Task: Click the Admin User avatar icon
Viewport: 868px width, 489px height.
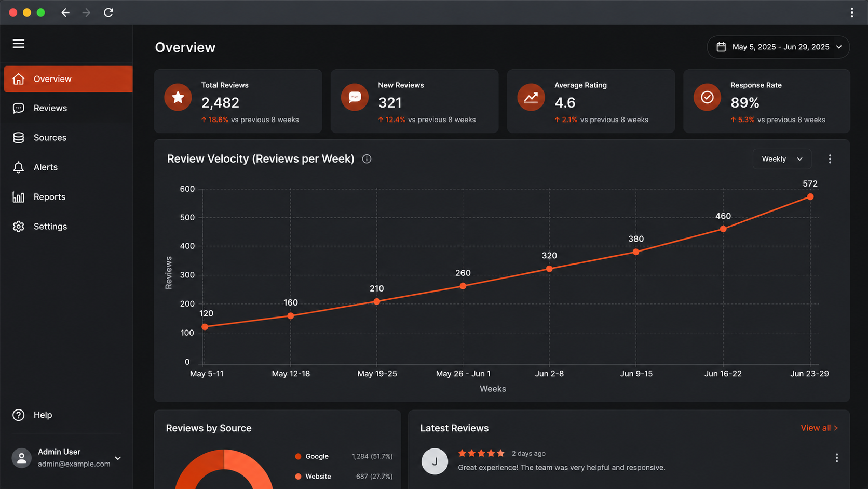Action: 22,458
